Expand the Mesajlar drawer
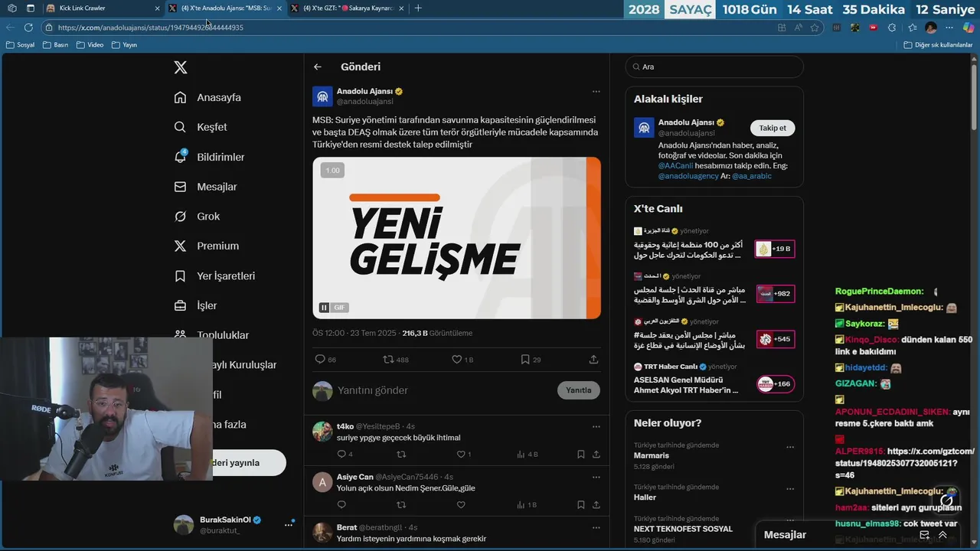 [x=942, y=535]
